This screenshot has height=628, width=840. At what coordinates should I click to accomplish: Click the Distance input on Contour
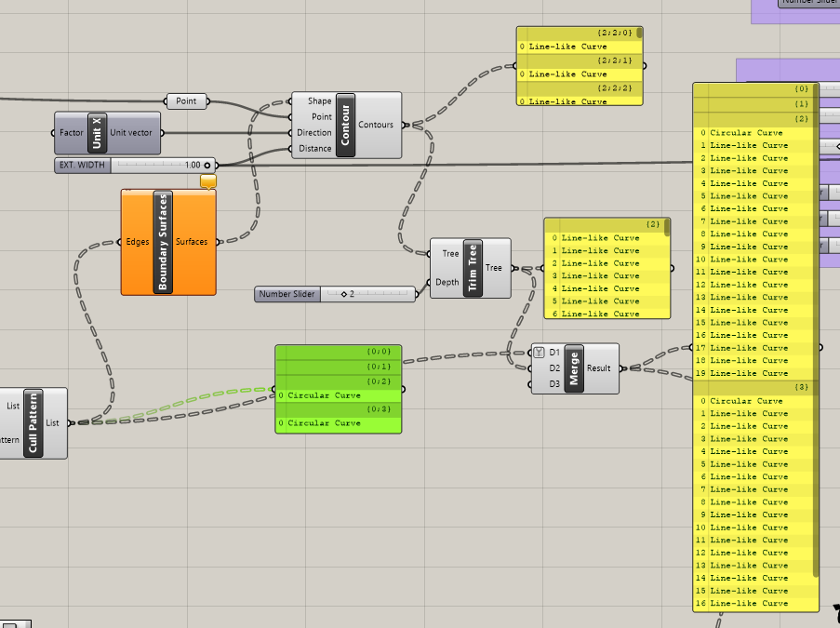tap(315, 149)
